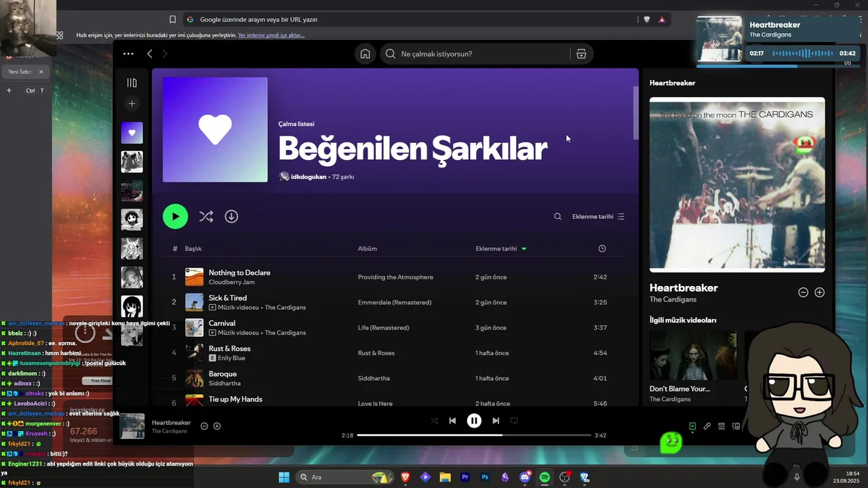Screen dimensions: 868x488
Task: Open the play queue icon
Action: click(x=722, y=426)
